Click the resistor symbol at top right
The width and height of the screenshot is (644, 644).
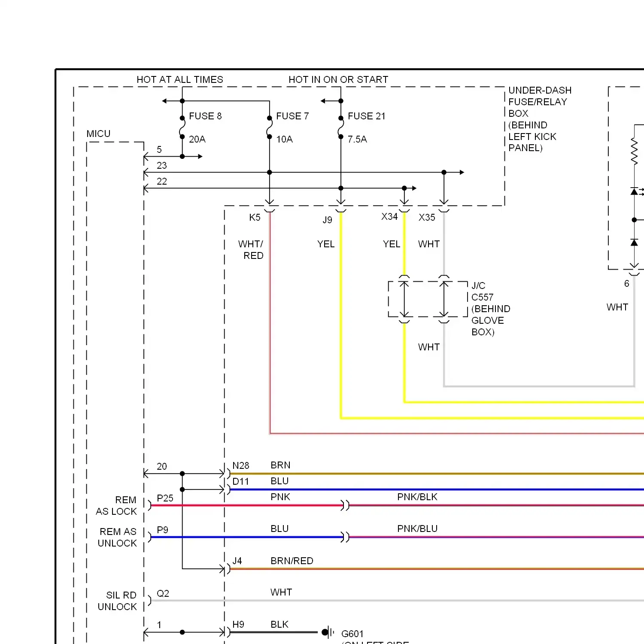tap(634, 151)
